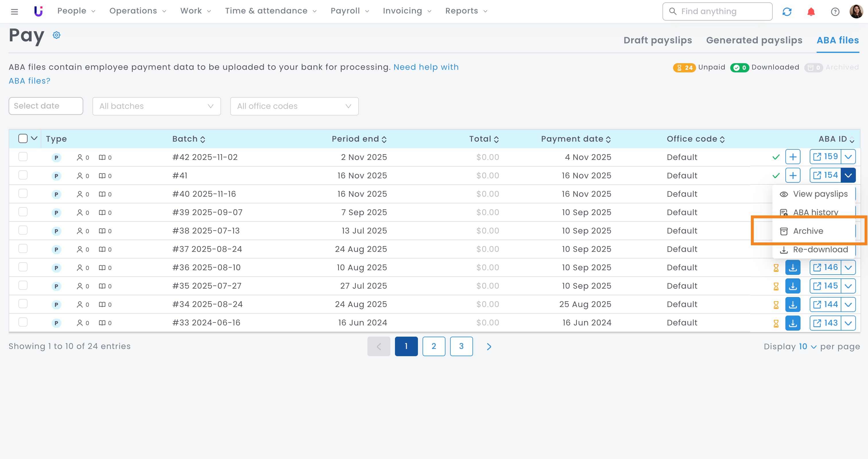Open the All batches dropdown
This screenshot has height=459, width=868.
click(x=156, y=106)
